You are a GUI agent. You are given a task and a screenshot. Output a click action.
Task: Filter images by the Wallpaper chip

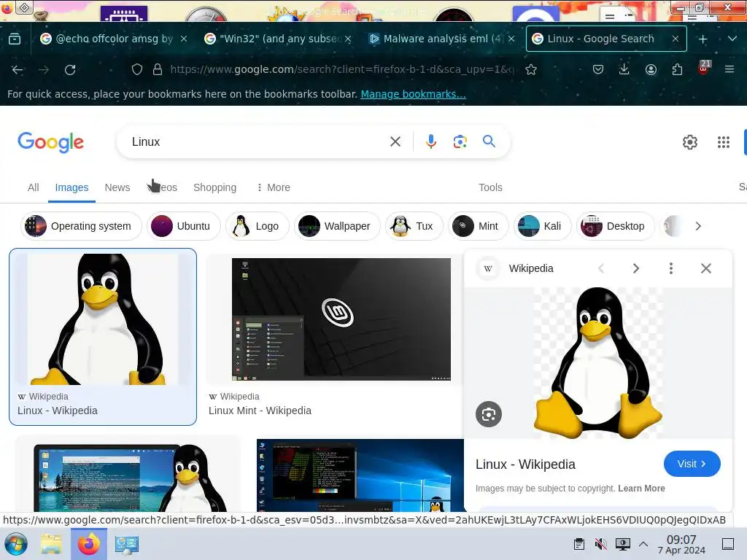coord(337,226)
